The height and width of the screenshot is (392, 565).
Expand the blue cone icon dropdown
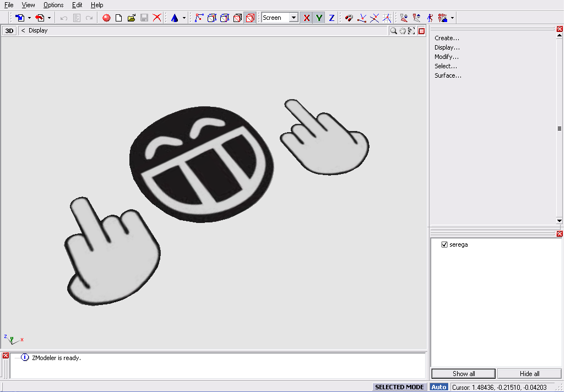coord(184,18)
